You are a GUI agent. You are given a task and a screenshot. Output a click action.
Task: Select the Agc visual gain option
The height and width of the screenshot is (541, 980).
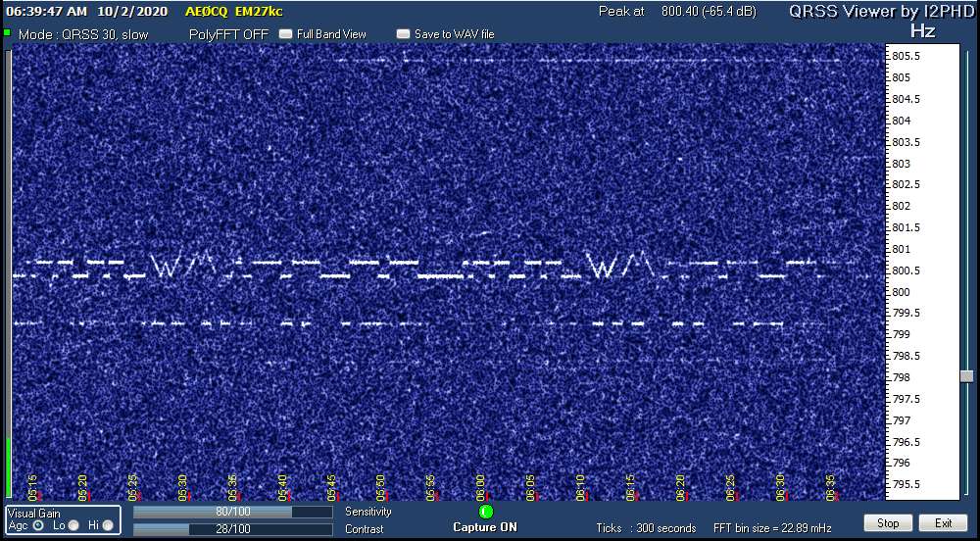[38, 525]
